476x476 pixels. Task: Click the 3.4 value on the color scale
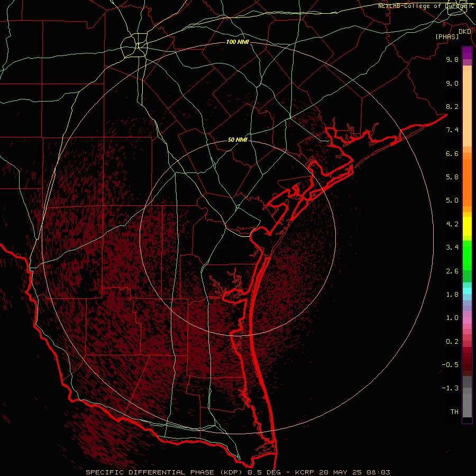click(452, 248)
